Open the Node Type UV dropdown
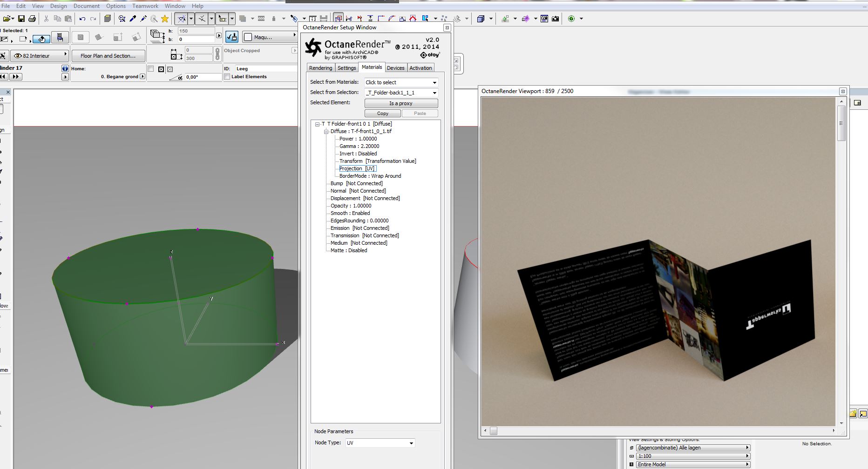868x469 pixels. point(380,443)
